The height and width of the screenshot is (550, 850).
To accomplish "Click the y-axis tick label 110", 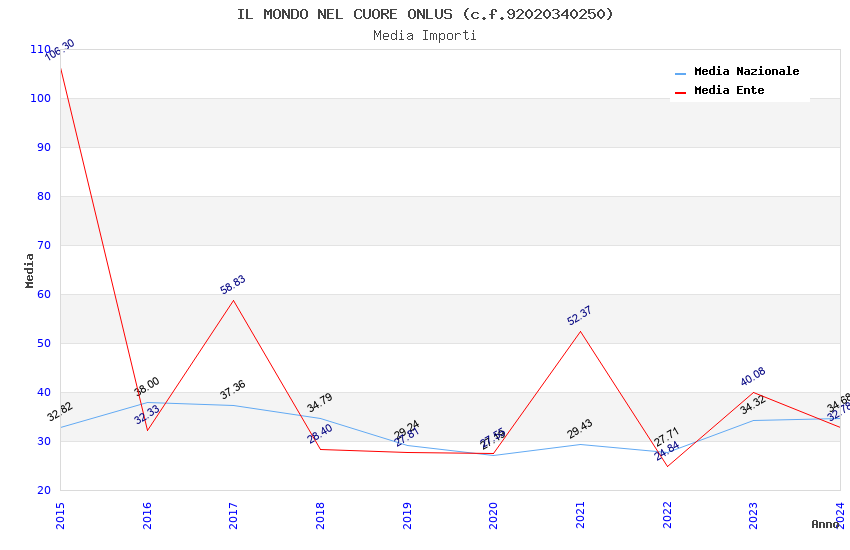I will (x=40, y=49).
